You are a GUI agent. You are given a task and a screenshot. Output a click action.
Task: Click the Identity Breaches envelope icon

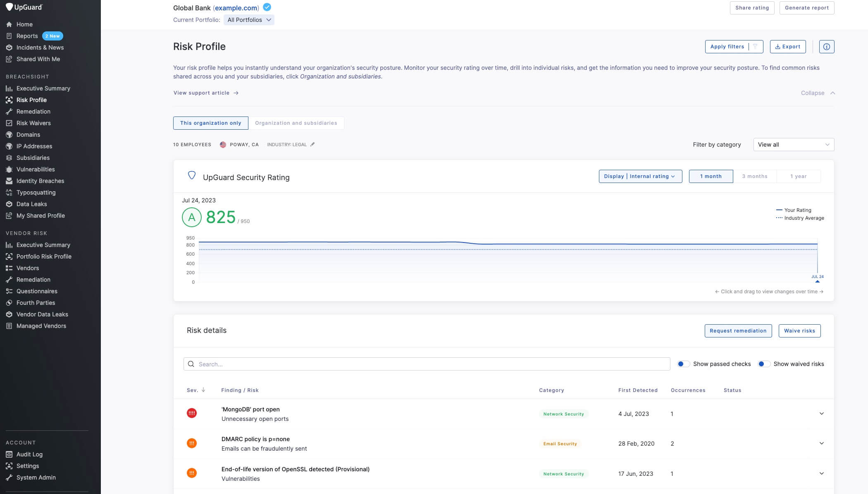pos(9,181)
